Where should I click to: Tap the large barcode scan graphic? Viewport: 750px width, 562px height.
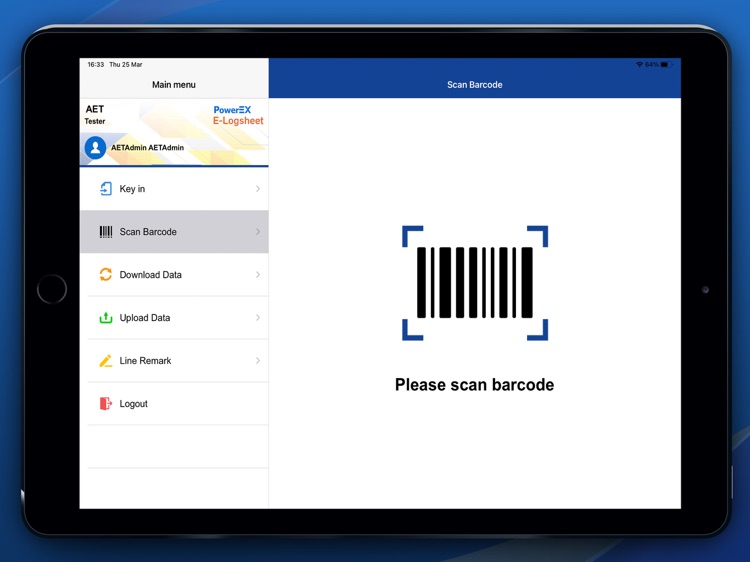[475, 283]
